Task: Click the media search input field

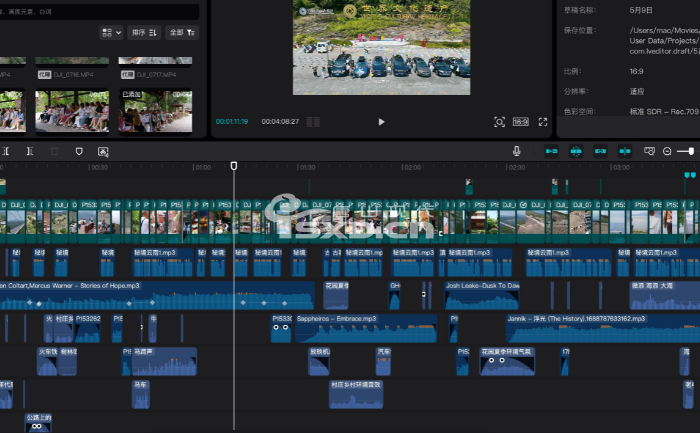Action: 99,12
